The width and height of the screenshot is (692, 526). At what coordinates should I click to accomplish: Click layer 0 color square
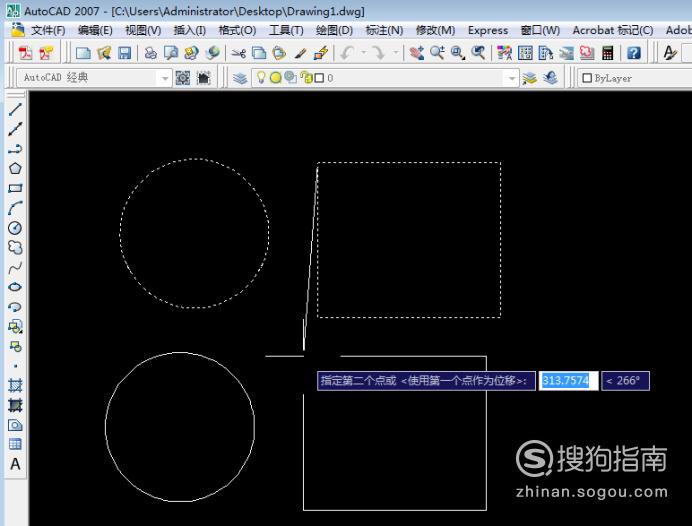point(319,78)
